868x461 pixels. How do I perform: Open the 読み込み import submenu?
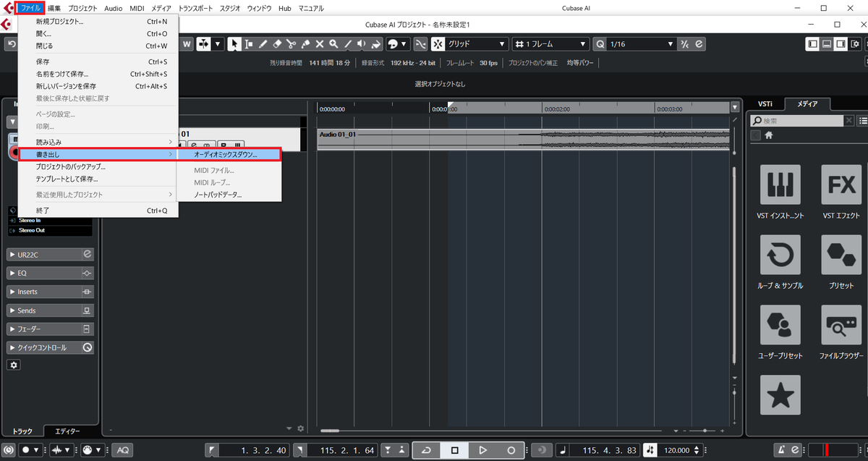(x=98, y=142)
